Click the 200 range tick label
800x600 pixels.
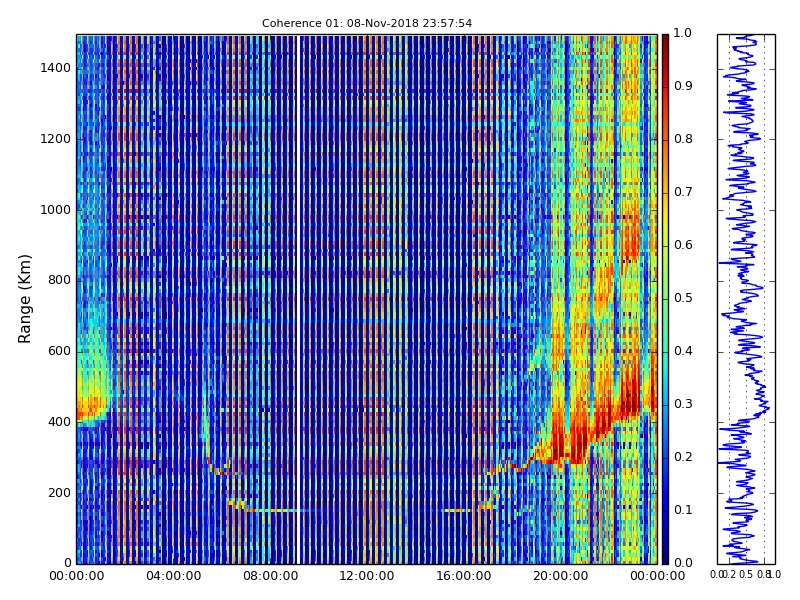59,493
